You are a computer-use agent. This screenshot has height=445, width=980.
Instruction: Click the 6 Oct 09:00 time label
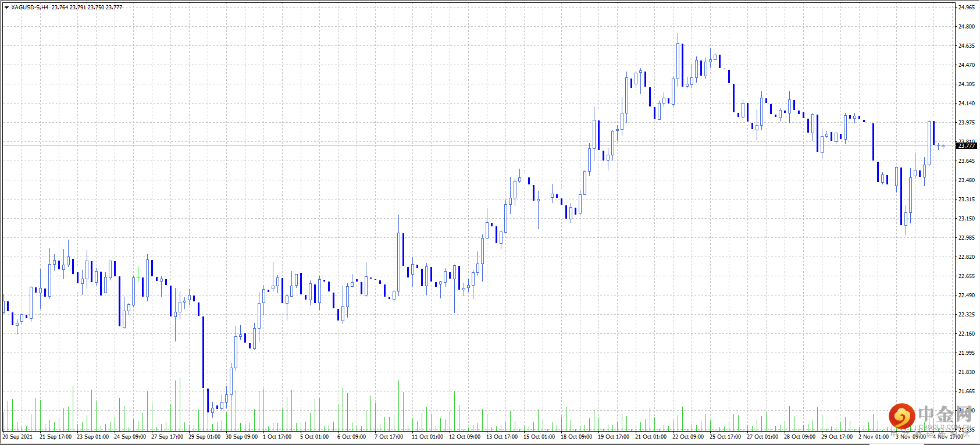[x=352, y=437]
